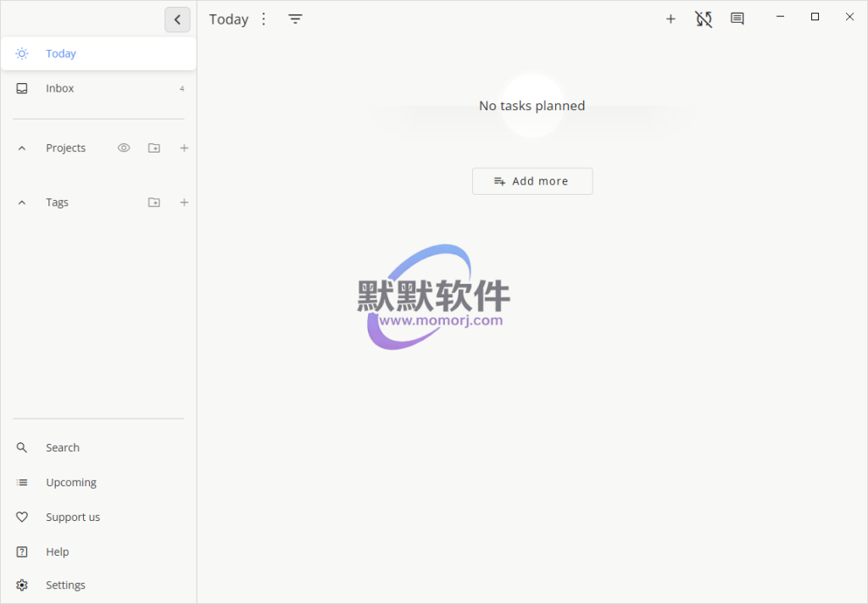Toggle project visibility eye icon

(x=124, y=148)
